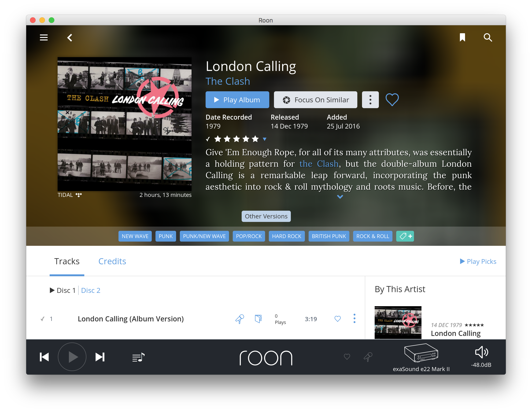Viewport: 532px width, 412px height.
Task: Open track 1 credits book icon
Action: [258, 319]
